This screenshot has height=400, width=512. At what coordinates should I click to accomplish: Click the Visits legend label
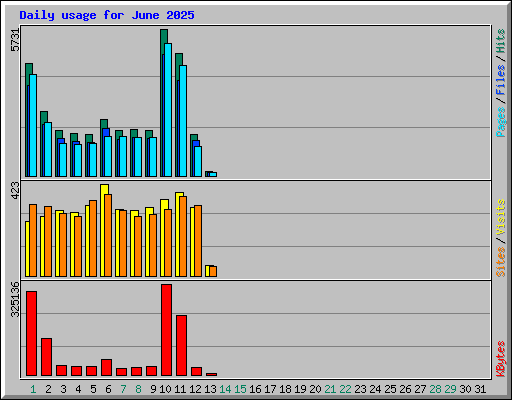pos(501,218)
